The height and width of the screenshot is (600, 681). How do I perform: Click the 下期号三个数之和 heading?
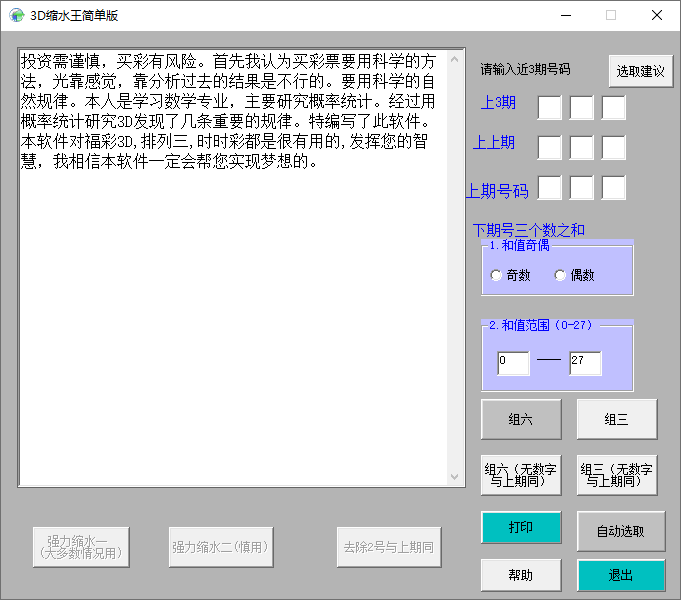coord(529,230)
